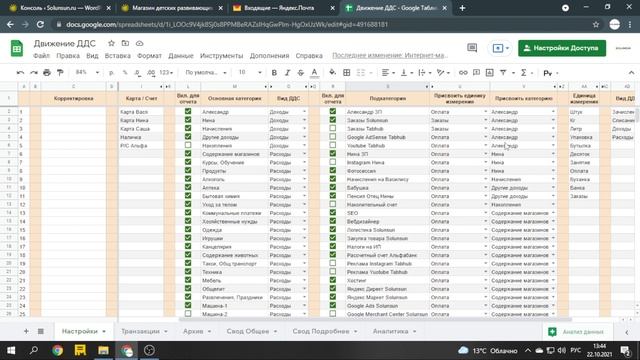Click the Insert comment icon
Image resolution: width=640 pixels, height=360 pixels.
476,73
